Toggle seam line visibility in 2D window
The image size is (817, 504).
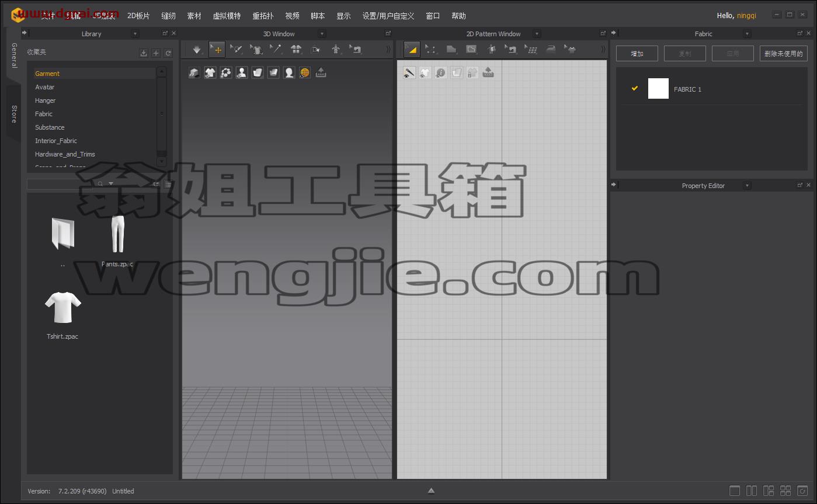[409, 72]
